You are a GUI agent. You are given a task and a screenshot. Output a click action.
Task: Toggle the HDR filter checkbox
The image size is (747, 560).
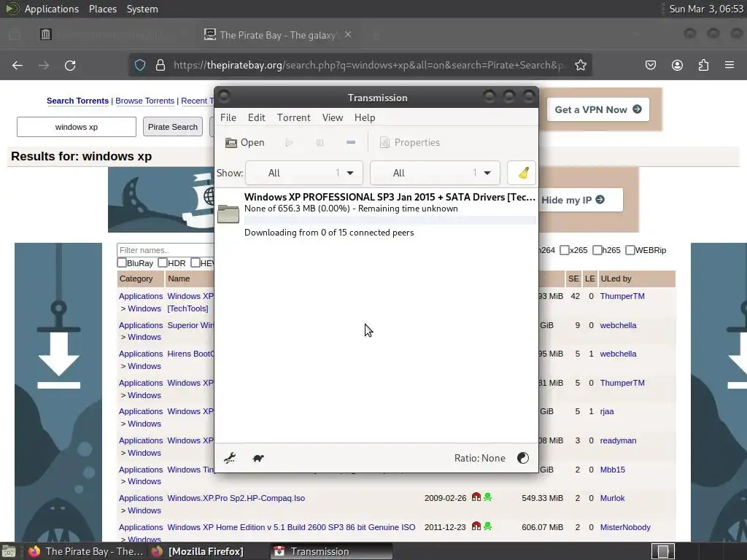click(x=163, y=262)
